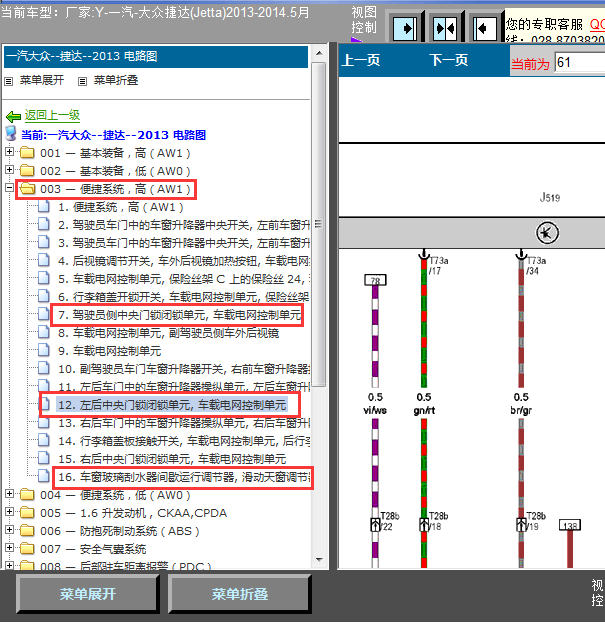Go to previous page with 上一页
This screenshot has width=605, height=624.
point(361,60)
